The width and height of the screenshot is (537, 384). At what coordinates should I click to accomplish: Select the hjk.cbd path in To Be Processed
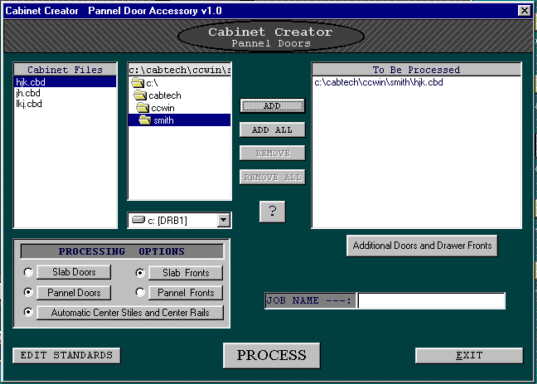pyautogui.click(x=379, y=83)
